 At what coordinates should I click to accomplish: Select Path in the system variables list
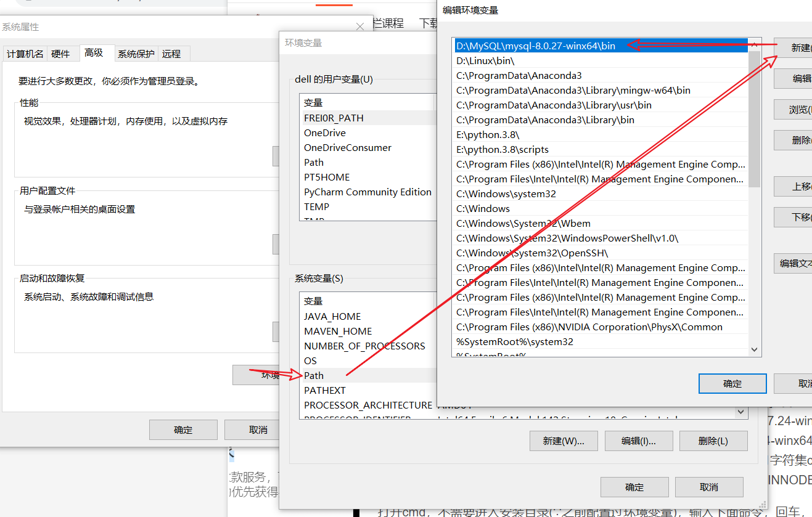pos(368,375)
